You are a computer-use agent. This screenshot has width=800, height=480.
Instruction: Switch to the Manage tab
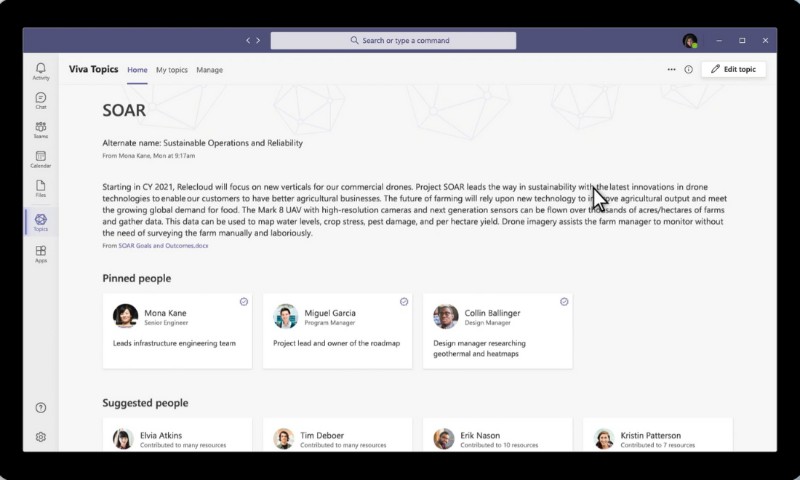(210, 70)
